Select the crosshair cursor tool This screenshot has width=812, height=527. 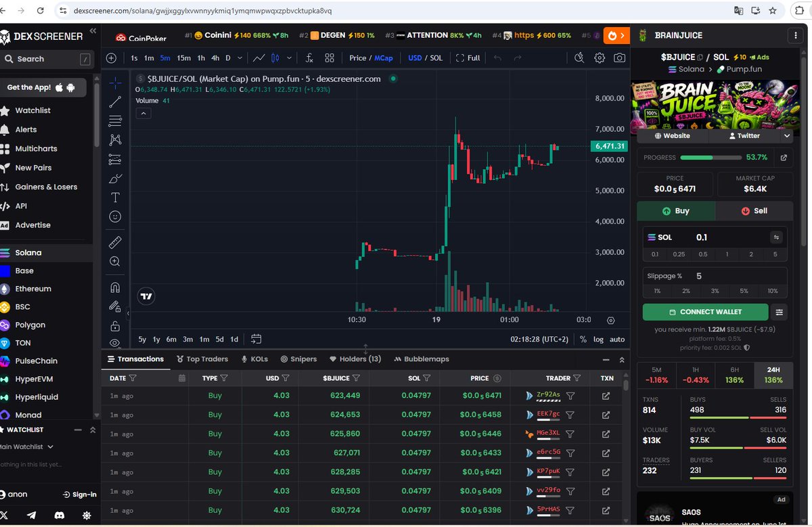tap(115, 83)
